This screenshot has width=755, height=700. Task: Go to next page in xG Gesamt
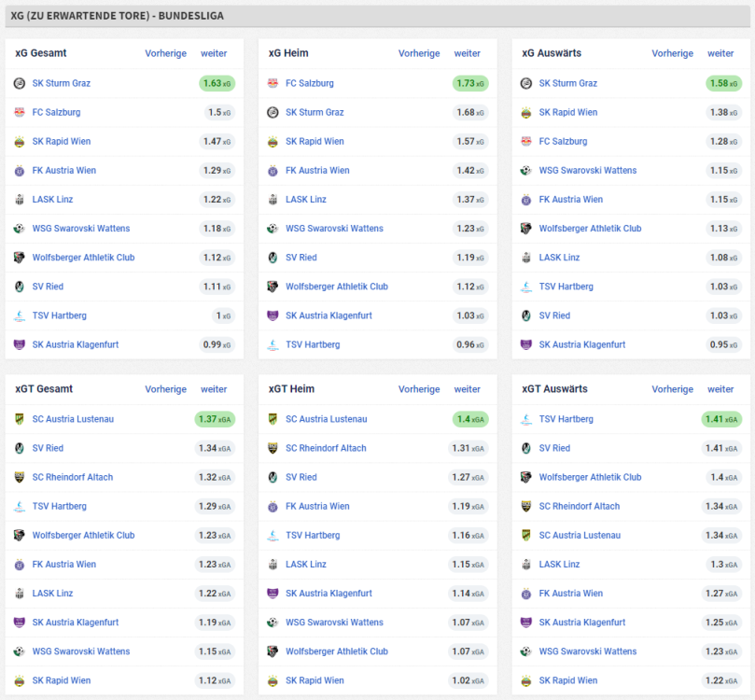(x=214, y=53)
